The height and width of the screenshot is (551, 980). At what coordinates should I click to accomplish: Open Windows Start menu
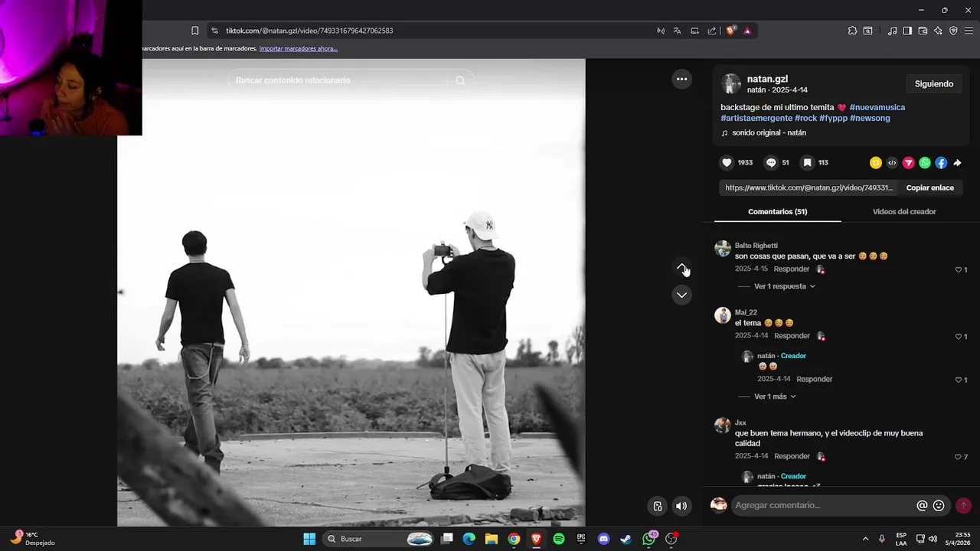coord(309,539)
